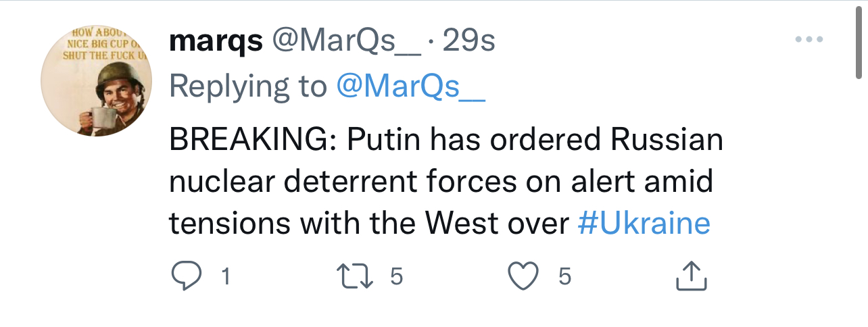Open the three-dot more options menu
This screenshot has height=327, width=868.
pyautogui.click(x=809, y=40)
